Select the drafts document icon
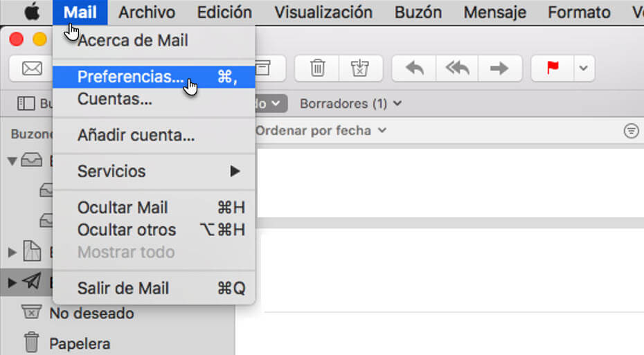644x355 pixels. 32,251
